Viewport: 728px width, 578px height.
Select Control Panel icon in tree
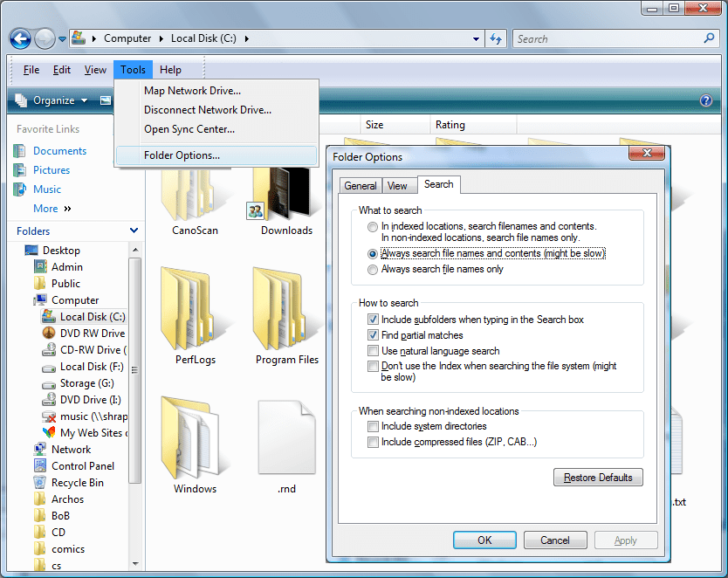[40, 465]
